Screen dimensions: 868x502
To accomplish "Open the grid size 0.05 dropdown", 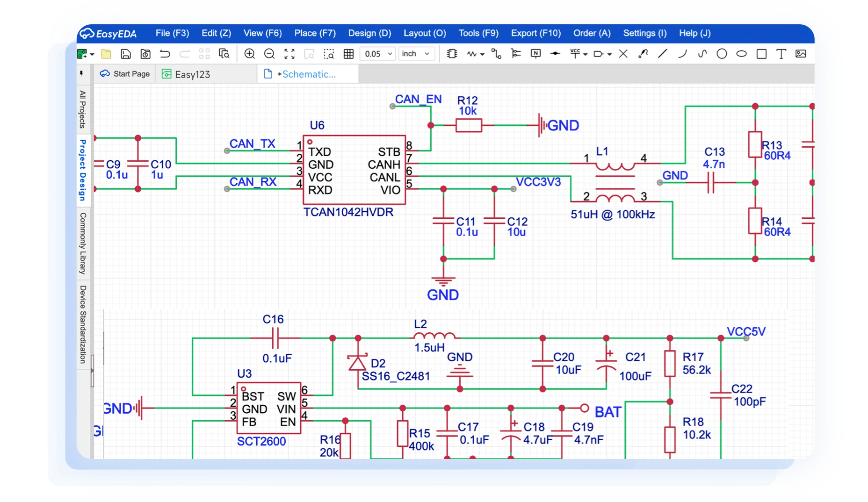I will 378,54.
